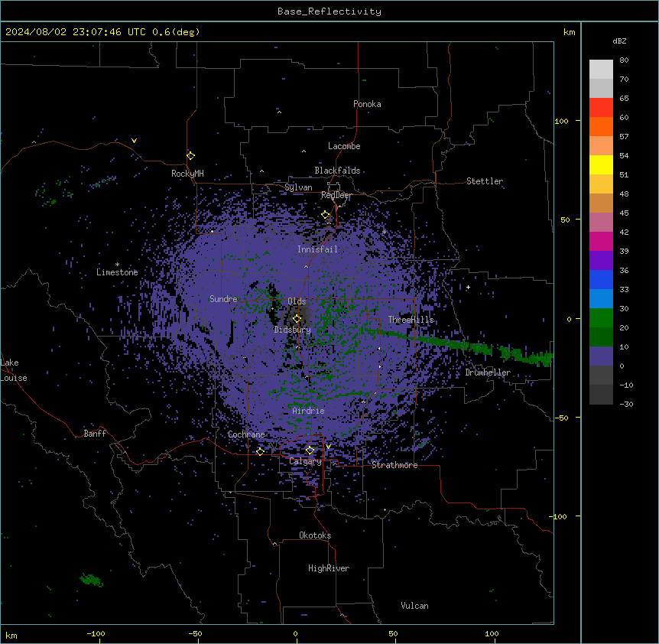Click the Blackfalds city label
This screenshot has height=644, width=659.
click(337, 171)
